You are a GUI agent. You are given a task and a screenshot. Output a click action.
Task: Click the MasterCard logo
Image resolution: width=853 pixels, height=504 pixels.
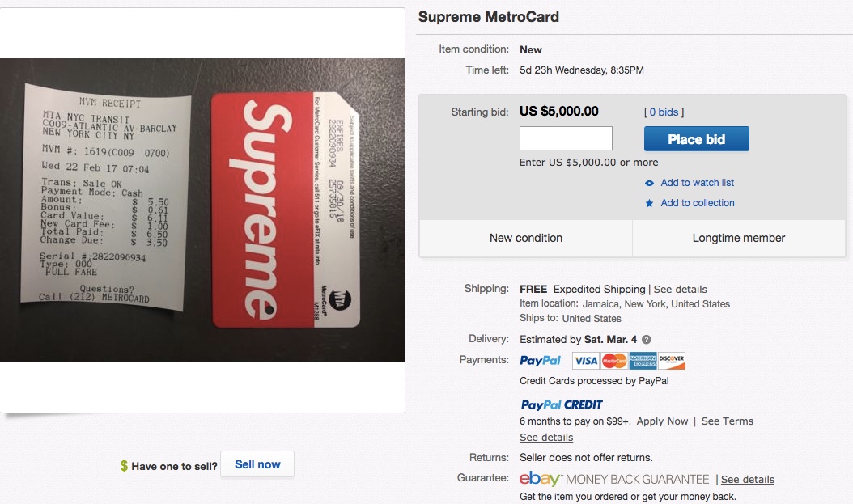point(614,361)
